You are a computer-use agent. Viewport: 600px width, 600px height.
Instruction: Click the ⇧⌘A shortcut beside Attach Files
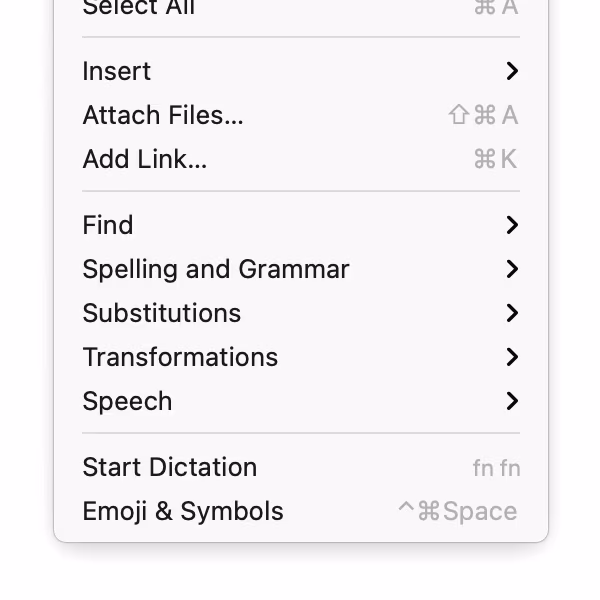(484, 115)
